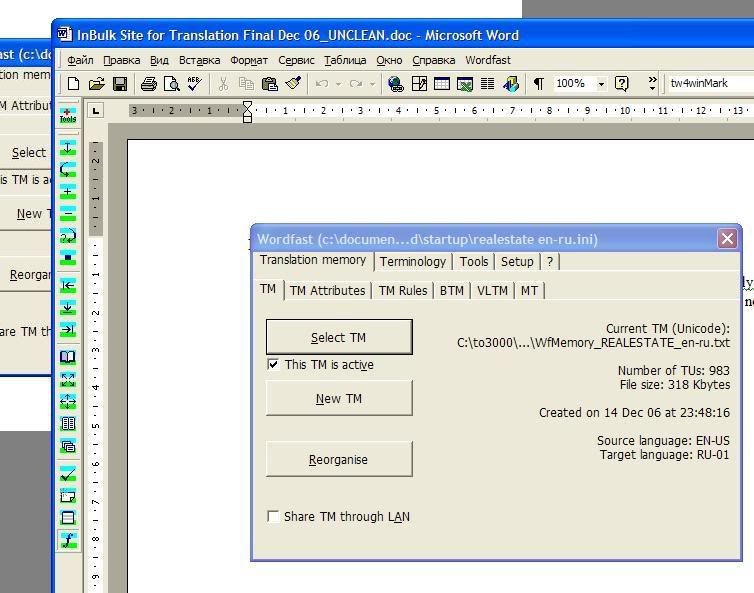Image resolution: width=754 pixels, height=593 pixels.
Task: Close the Wordfast dialog
Action: [x=727, y=239]
